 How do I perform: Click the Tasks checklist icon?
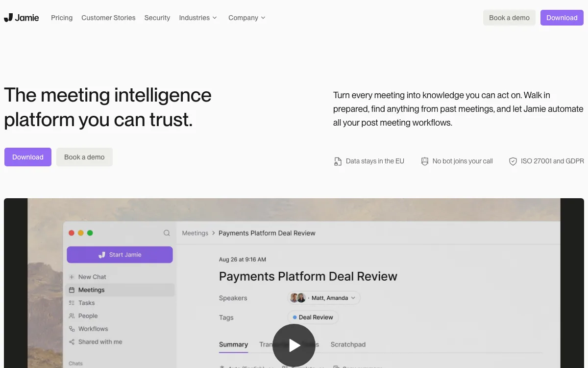click(x=72, y=303)
